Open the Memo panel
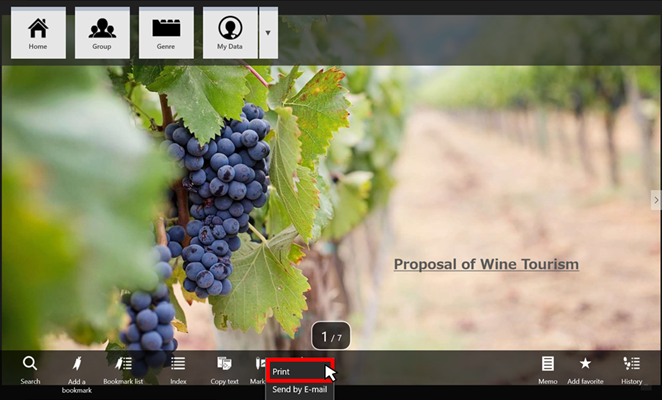662x400 pixels. [x=548, y=370]
